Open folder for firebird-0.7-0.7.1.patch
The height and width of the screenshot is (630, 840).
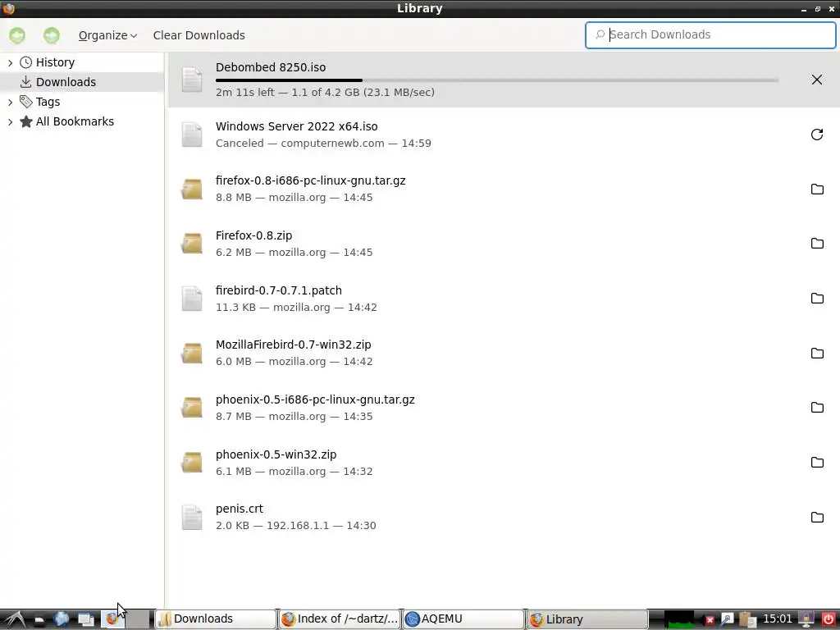click(x=817, y=299)
